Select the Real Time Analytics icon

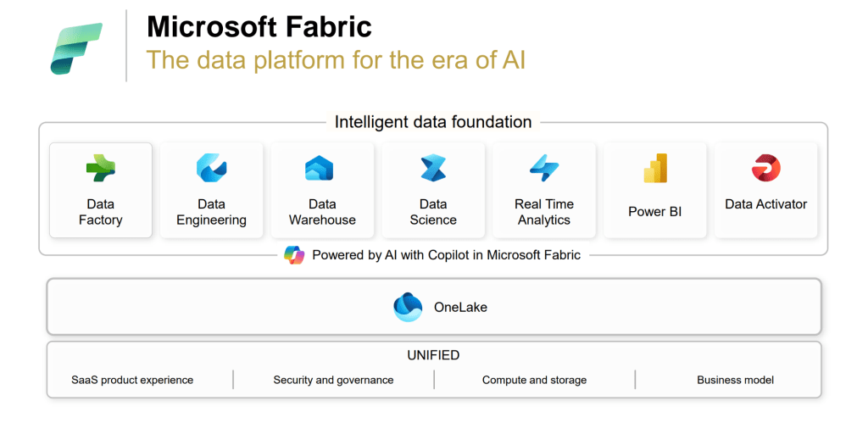543,168
